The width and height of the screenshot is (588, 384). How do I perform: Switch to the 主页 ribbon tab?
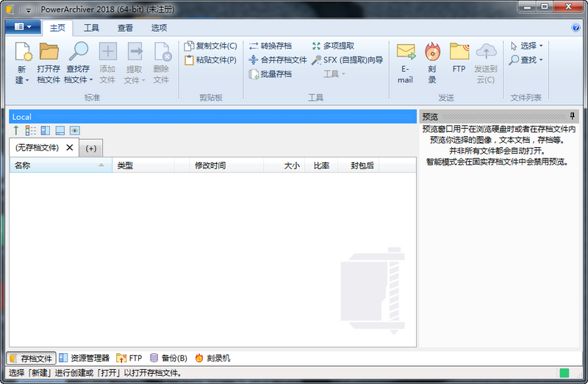(x=57, y=28)
